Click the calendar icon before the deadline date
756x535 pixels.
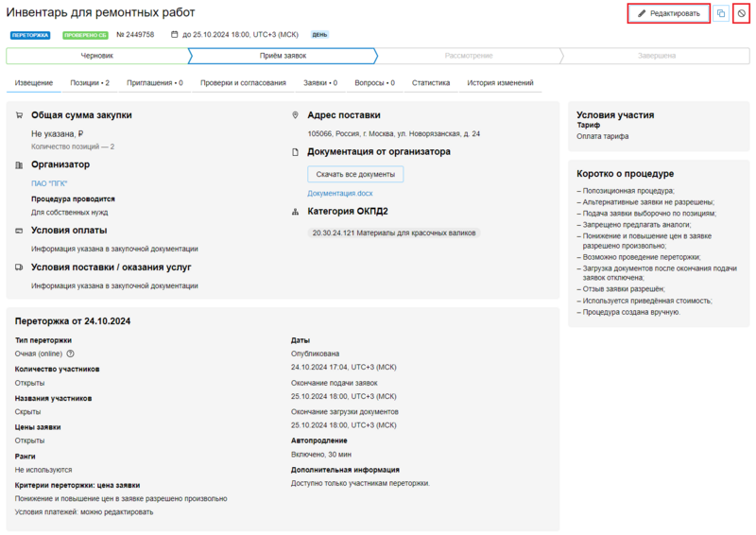[175, 35]
